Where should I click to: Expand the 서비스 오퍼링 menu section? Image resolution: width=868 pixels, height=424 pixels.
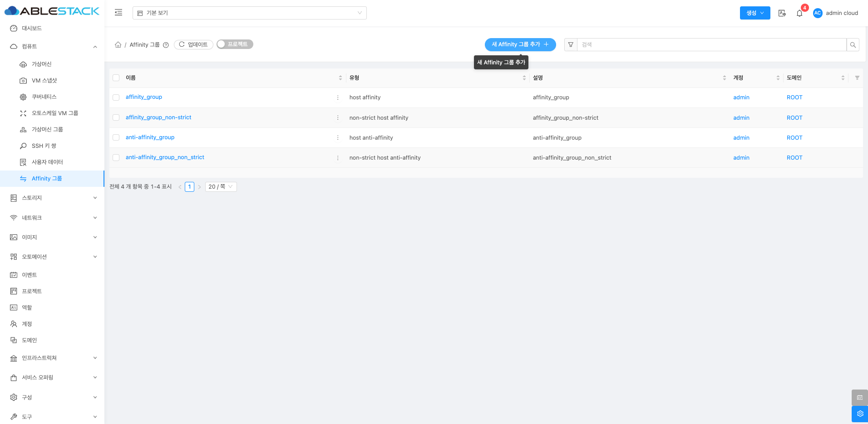[52, 378]
